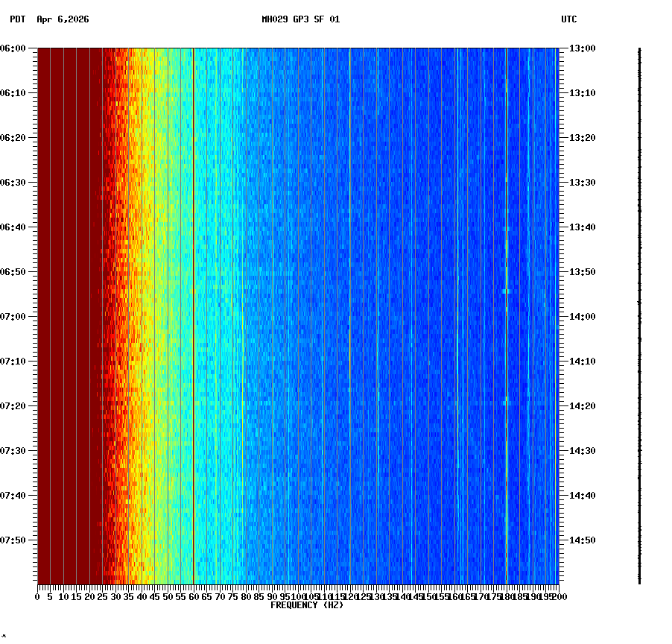Screen dimensions: 672x644
Task: Click the dark red low-frequency band
Action: pos(67,313)
